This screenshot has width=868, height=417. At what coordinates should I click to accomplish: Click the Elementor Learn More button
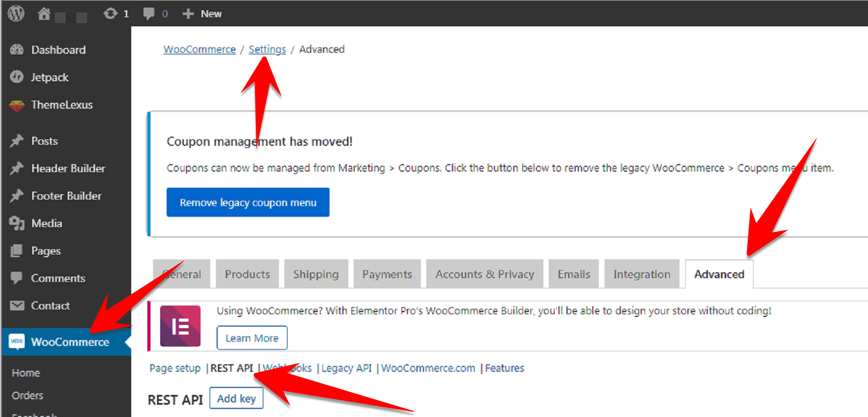[252, 338]
